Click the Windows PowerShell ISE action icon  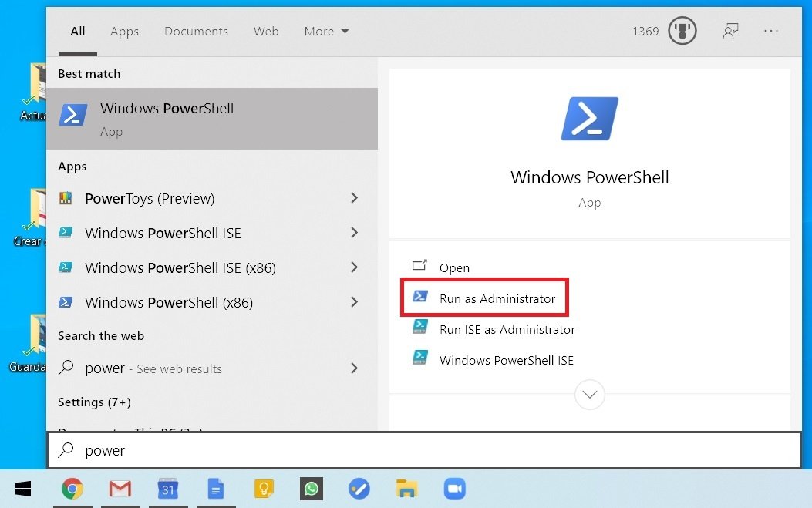tap(420, 358)
